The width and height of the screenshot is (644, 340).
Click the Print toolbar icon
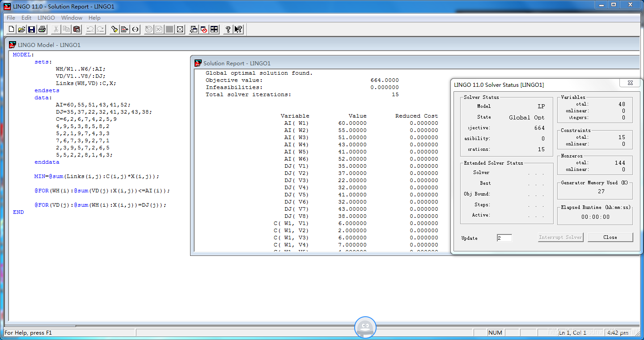tap(42, 29)
